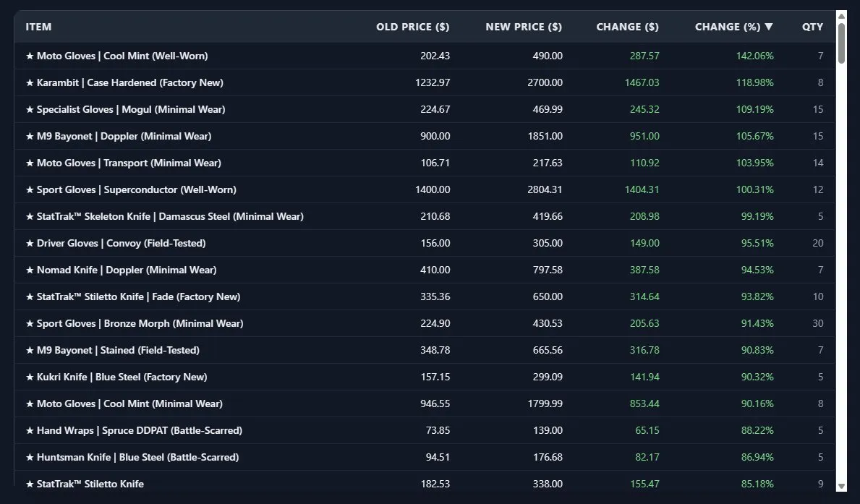Click the CHANGE ($) column header
Screen dimensions: 860x504
[x=627, y=27]
